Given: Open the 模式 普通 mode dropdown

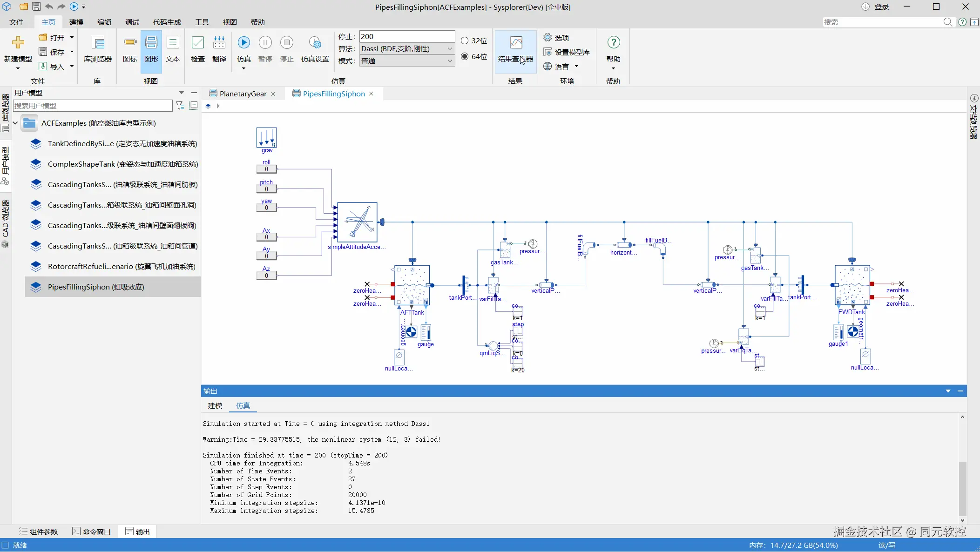Looking at the screenshot, I should (x=407, y=61).
